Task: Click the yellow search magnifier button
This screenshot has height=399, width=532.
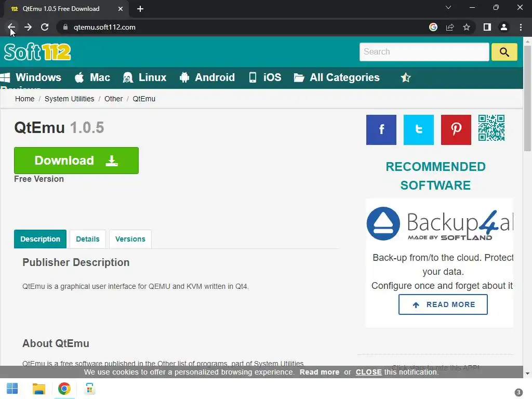Action: [x=504, y=52]
